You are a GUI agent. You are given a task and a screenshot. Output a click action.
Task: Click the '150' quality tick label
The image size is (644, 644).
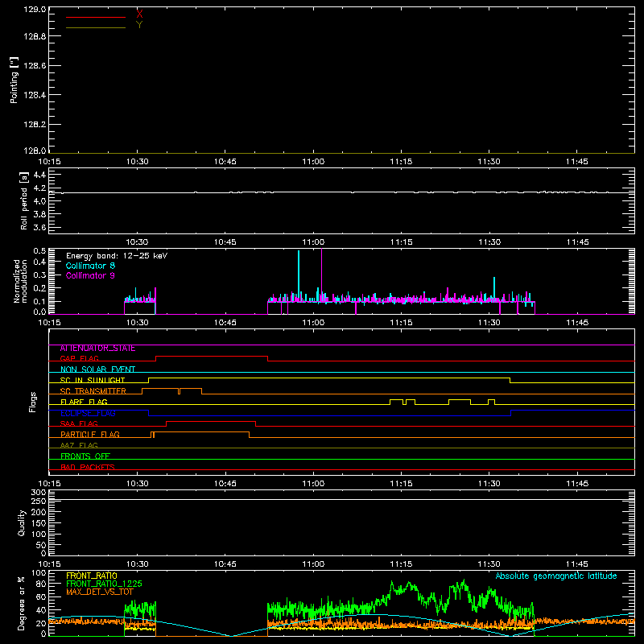[39, 523]
